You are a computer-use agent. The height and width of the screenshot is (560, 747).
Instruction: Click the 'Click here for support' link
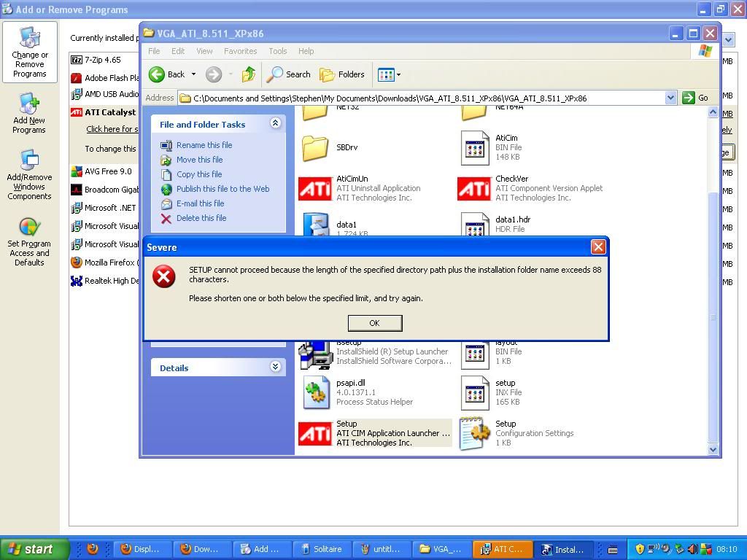(112, 129)
